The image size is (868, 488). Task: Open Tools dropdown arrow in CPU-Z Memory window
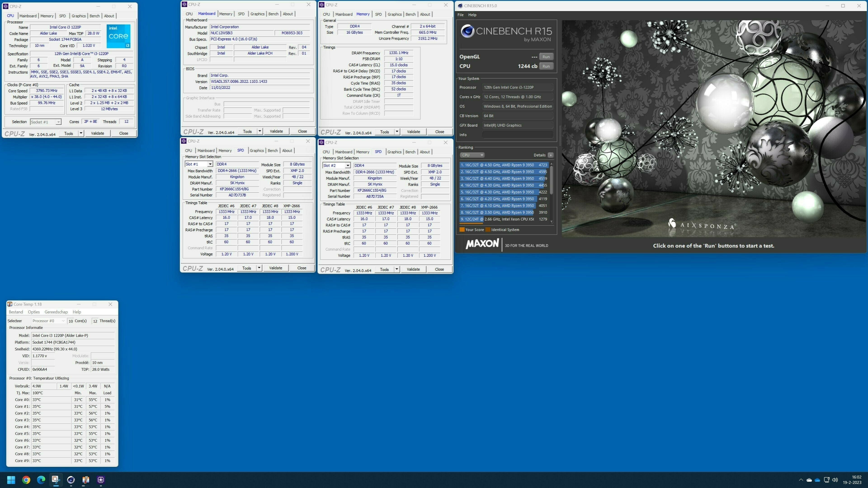(397, 132)
